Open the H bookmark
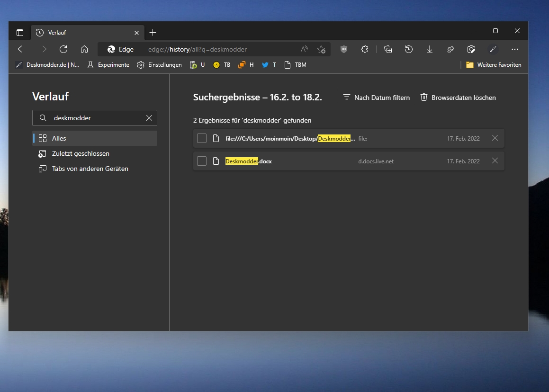 (246, 65)
